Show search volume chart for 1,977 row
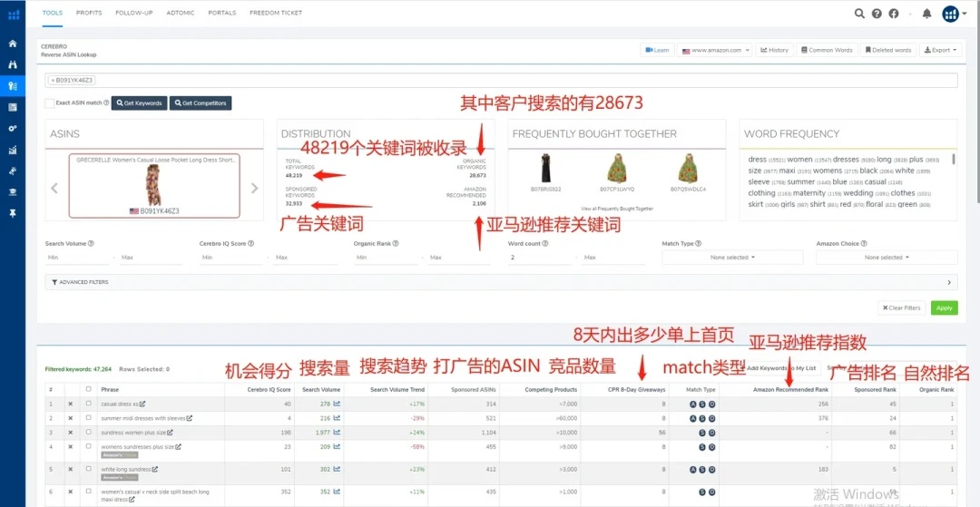This screenshot has width=980, height=507. 337,432
